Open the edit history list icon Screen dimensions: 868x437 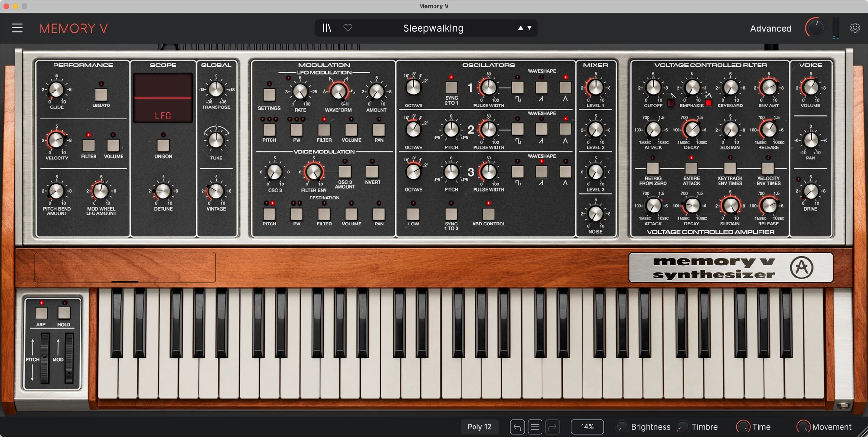coord(535,427)
